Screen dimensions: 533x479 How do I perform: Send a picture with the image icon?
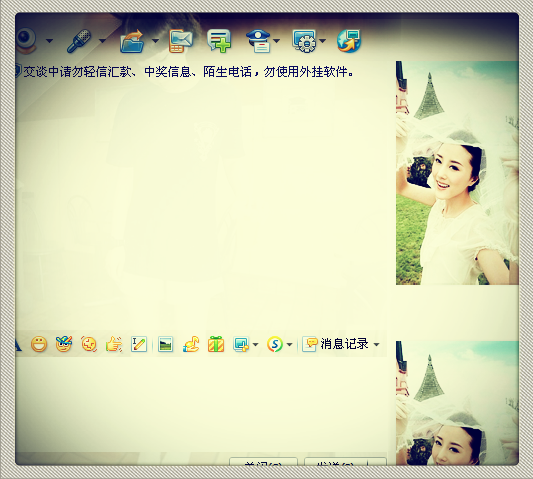point(166,344)
